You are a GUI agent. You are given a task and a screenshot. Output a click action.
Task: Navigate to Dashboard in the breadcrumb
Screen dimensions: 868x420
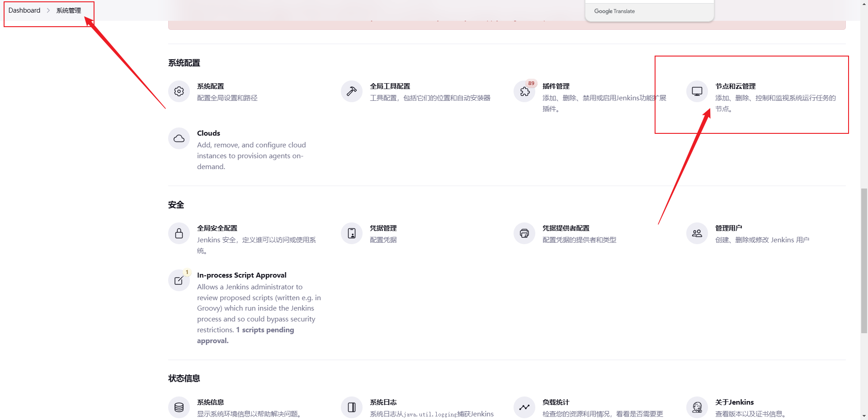point(24,10)
